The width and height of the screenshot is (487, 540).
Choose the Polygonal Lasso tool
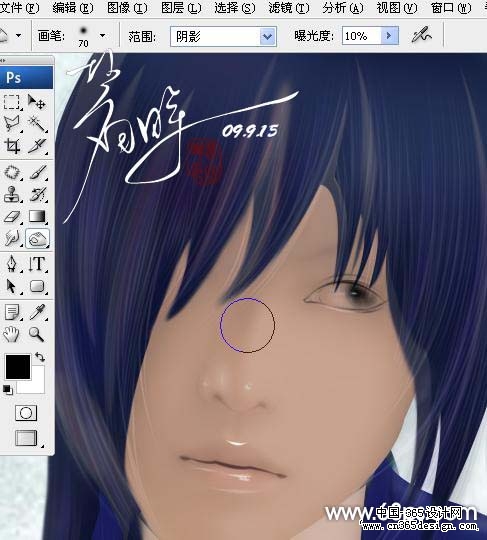[12, 124]
